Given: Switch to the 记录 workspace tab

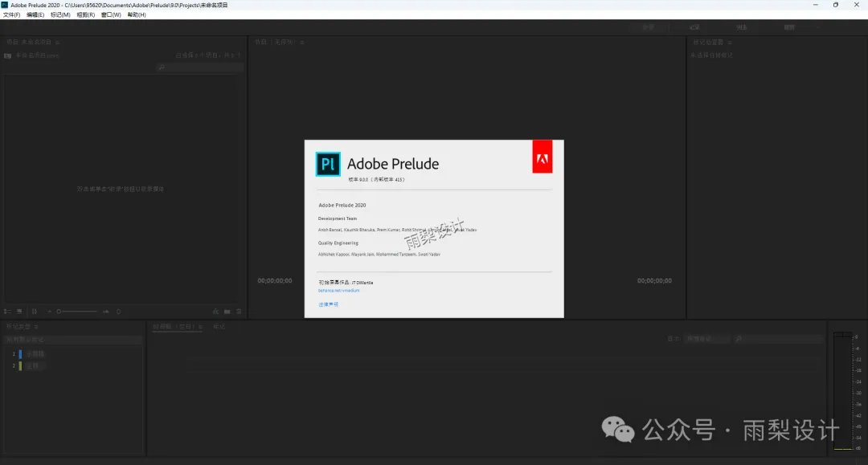Looking at the screenshot, I should pyautogui.click(x=694, y=27).
